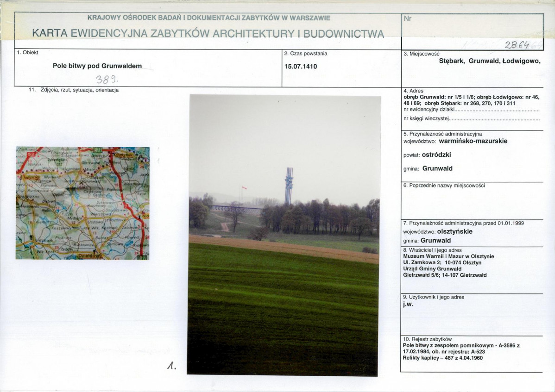555x392 pixels.
Task: Click the handwritten '1.' photo label
Action: 171,366
